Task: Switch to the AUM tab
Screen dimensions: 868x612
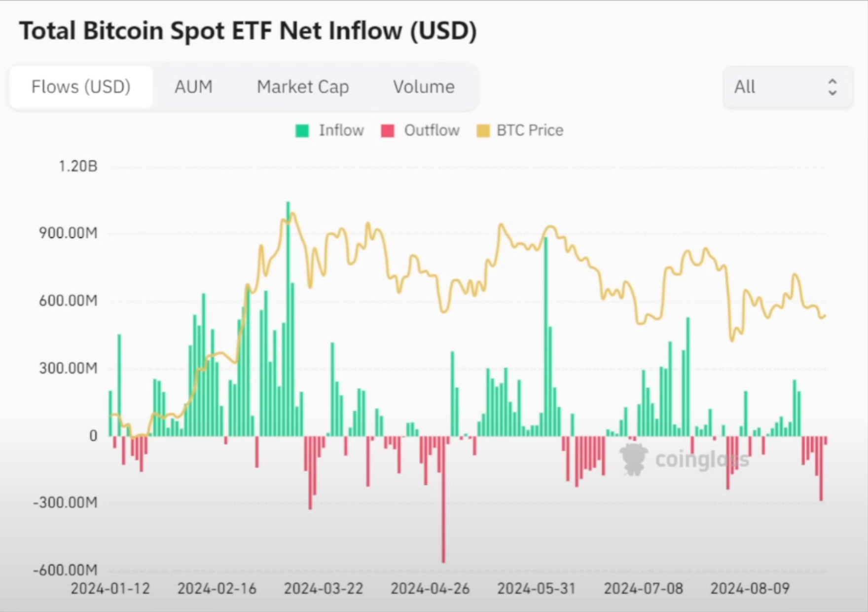Action: coord(194,87)
